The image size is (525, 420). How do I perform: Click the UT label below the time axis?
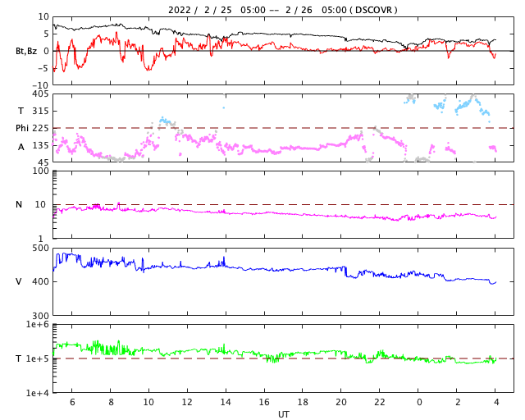(283, 414)
